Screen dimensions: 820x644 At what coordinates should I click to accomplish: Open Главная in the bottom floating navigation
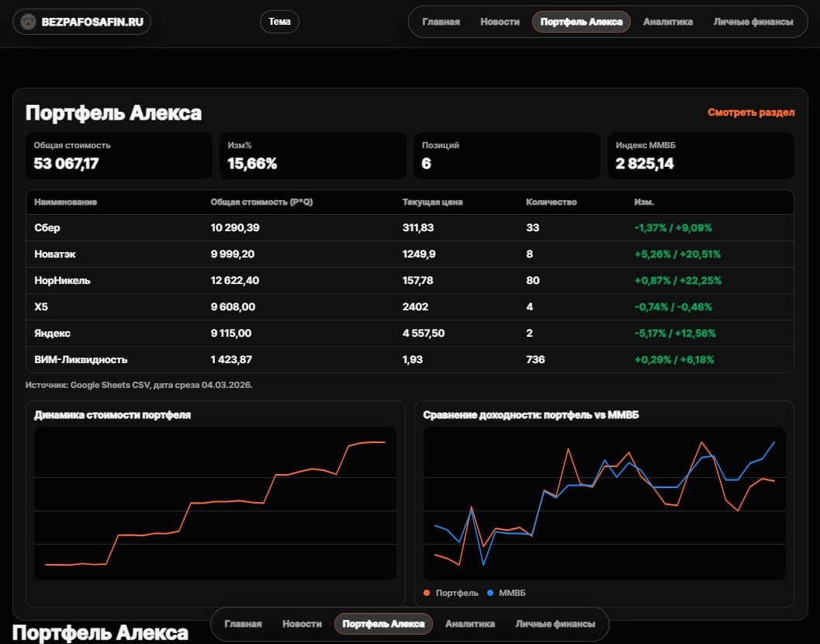[x=243, y=624]
